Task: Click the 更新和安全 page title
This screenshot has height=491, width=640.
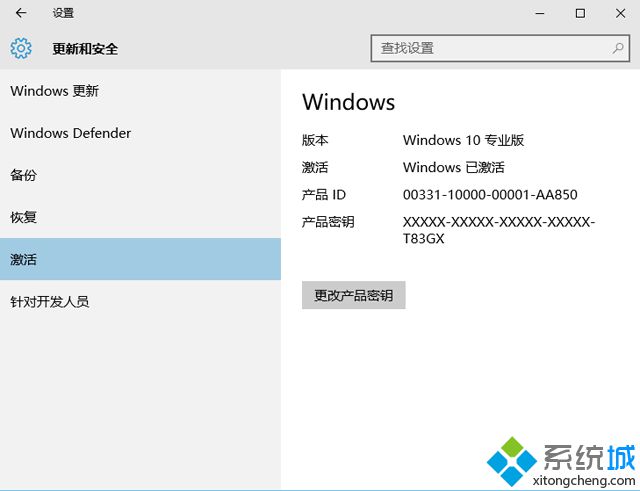Action: (85, 49)
